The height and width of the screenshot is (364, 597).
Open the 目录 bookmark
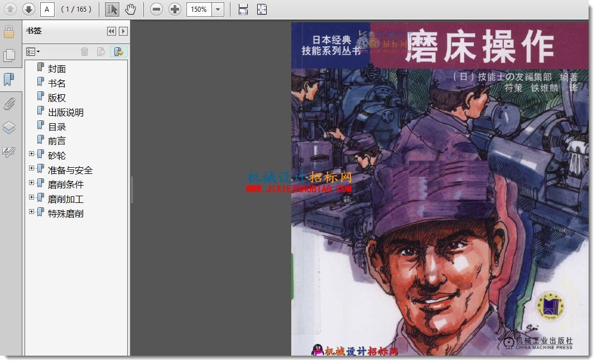pos(57,127)
